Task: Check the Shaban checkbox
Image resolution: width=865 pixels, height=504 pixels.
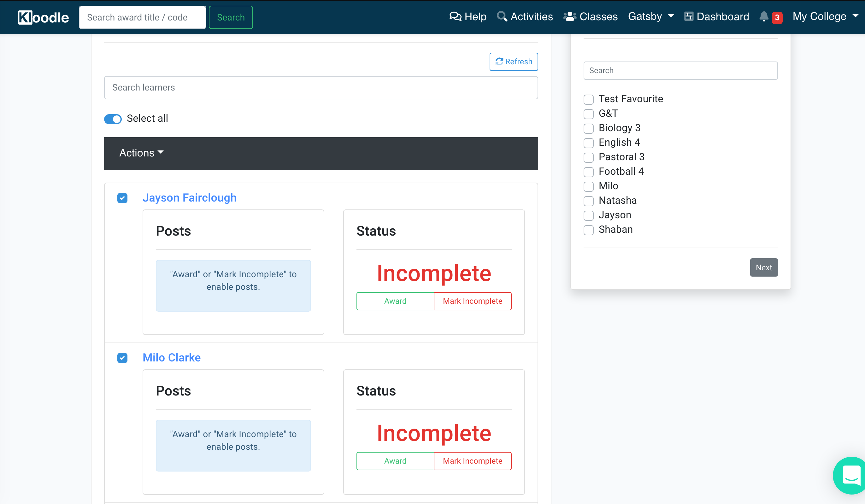Action: coord(589,230)
